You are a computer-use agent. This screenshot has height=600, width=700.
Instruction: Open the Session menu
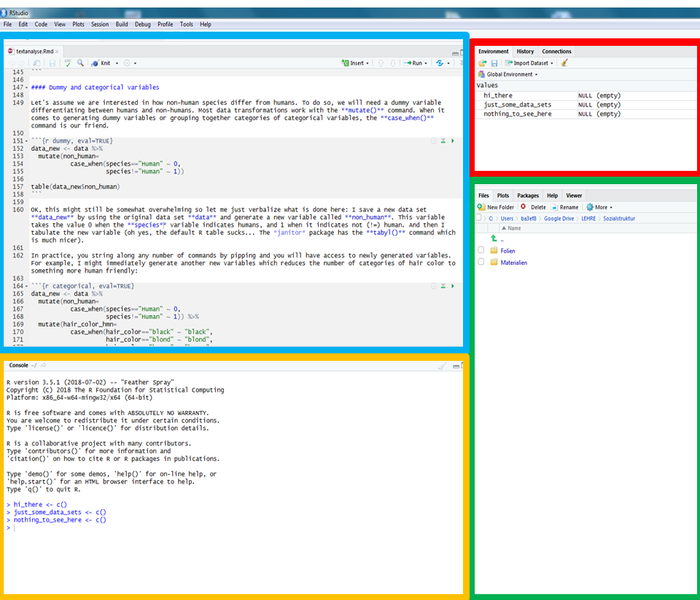tap(100, 25)
